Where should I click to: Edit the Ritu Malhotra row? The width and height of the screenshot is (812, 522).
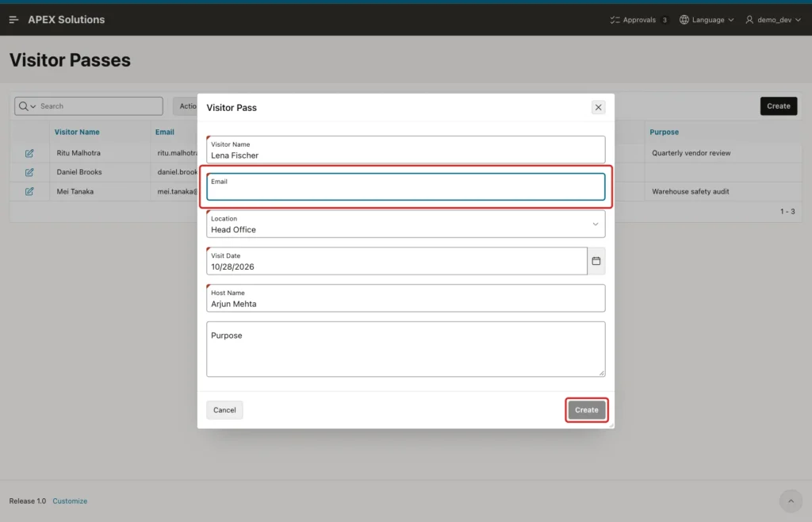(29, 153)
